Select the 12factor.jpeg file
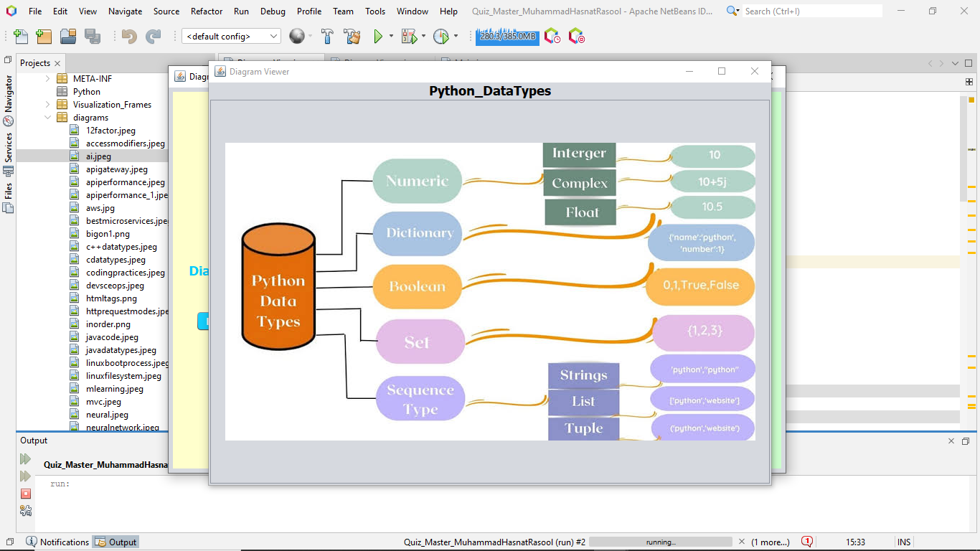Screen dimensions: 980x551 (x=110, y=130)
